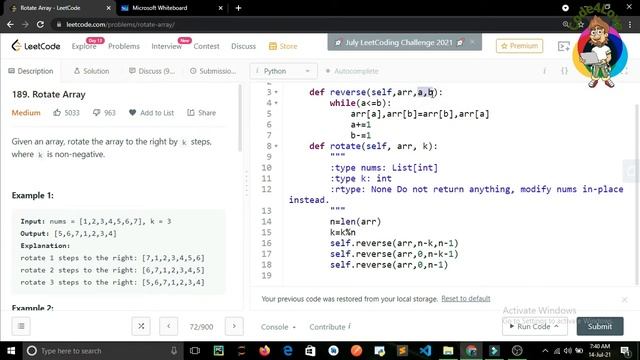
Task: Click the taskbar volume icon
Action: click(568, 351)
